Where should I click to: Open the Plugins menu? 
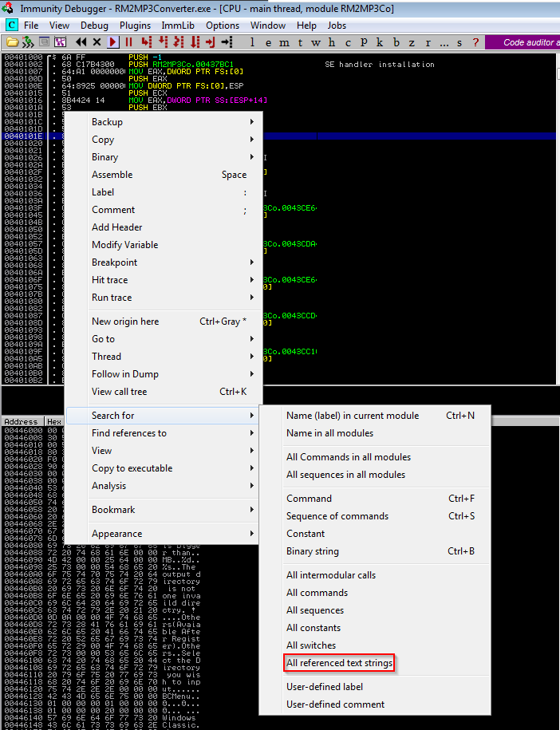135,26
